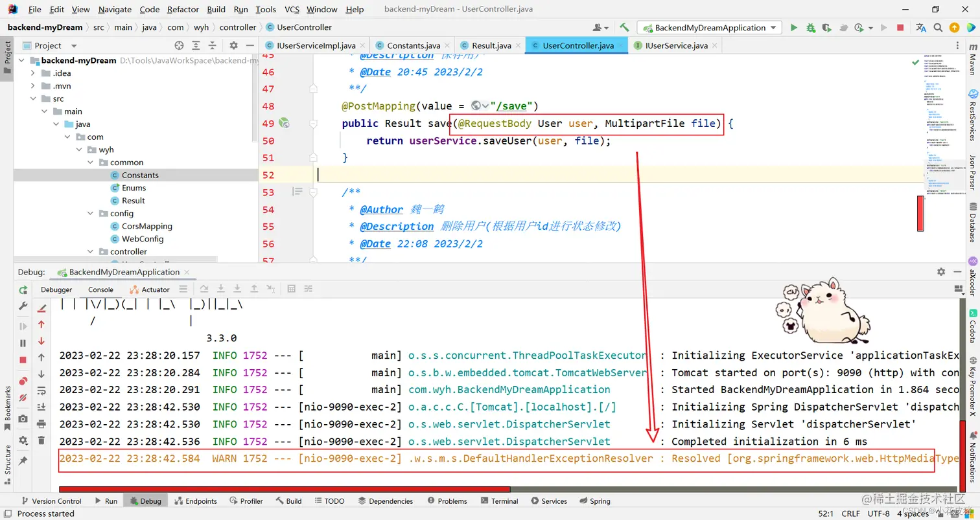Open the Navigate menu

click(114, 9)
